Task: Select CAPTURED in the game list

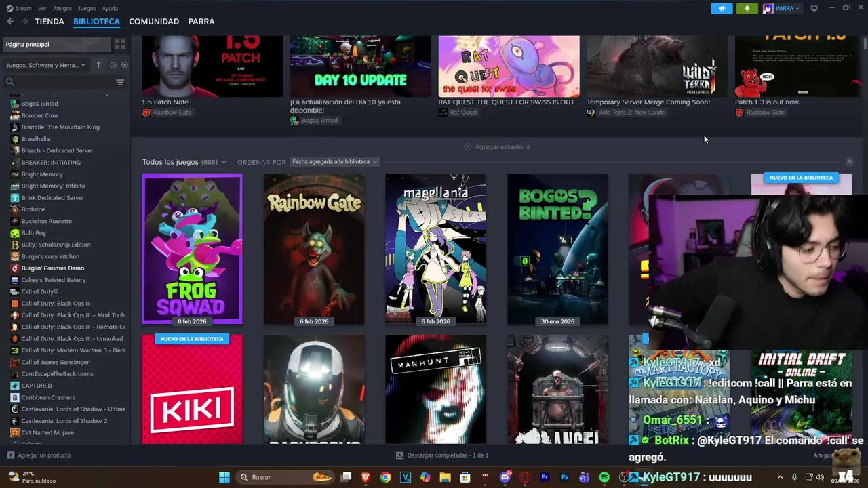Action: pyautogui.click(x=37, y=386)
